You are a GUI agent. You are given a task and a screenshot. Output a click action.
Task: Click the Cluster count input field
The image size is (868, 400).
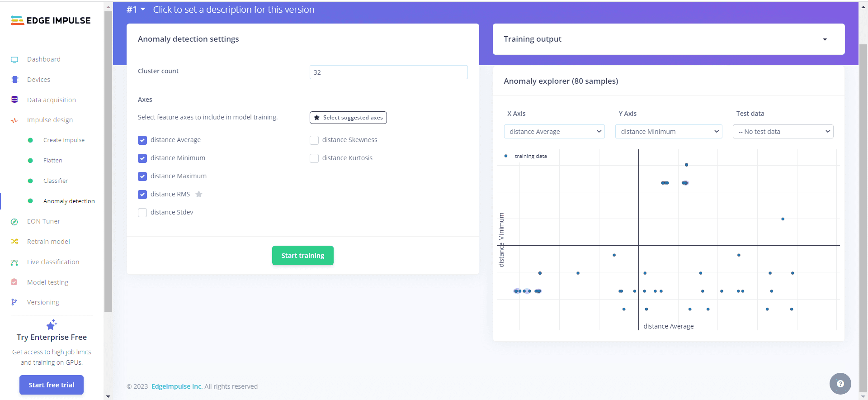388,72
